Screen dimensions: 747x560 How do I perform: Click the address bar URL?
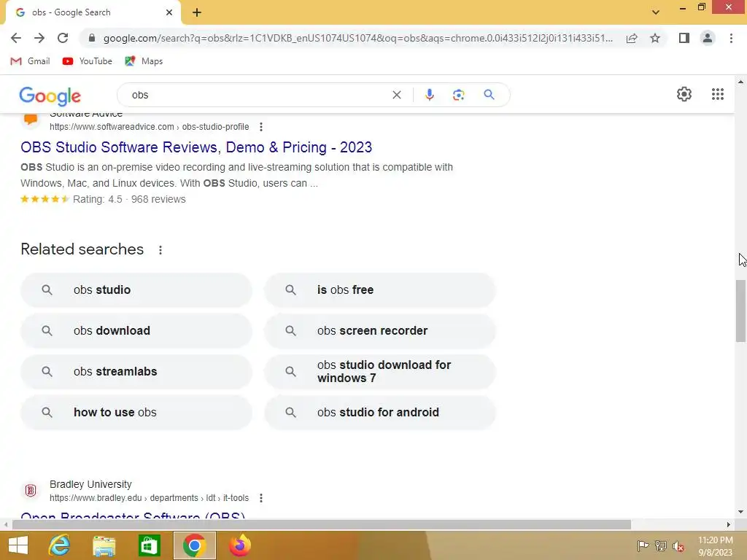pyautogui.click(x=357, y=38)
